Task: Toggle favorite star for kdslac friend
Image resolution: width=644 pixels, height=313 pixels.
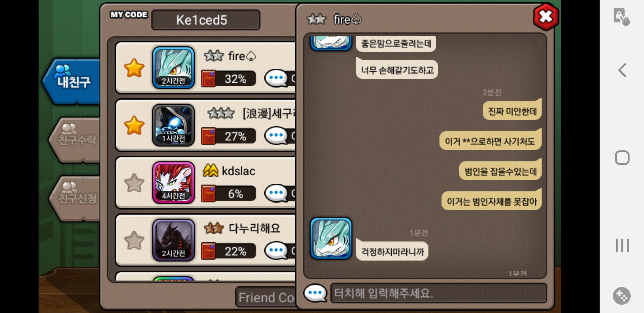Action: tap(134, 183)
